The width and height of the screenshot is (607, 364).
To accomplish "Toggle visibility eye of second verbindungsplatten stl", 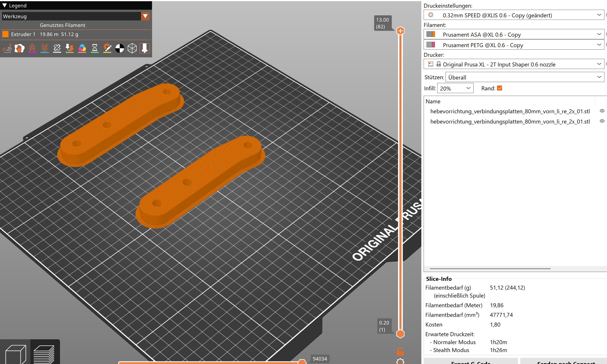I will [602, 121].
